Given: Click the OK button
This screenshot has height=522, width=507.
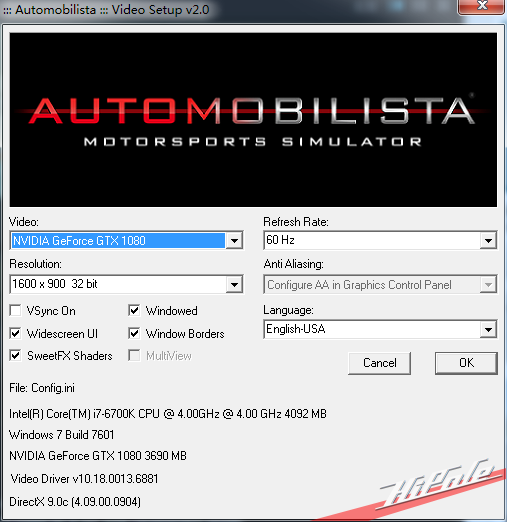Looking at the screenshot, I should coord(466,363).
